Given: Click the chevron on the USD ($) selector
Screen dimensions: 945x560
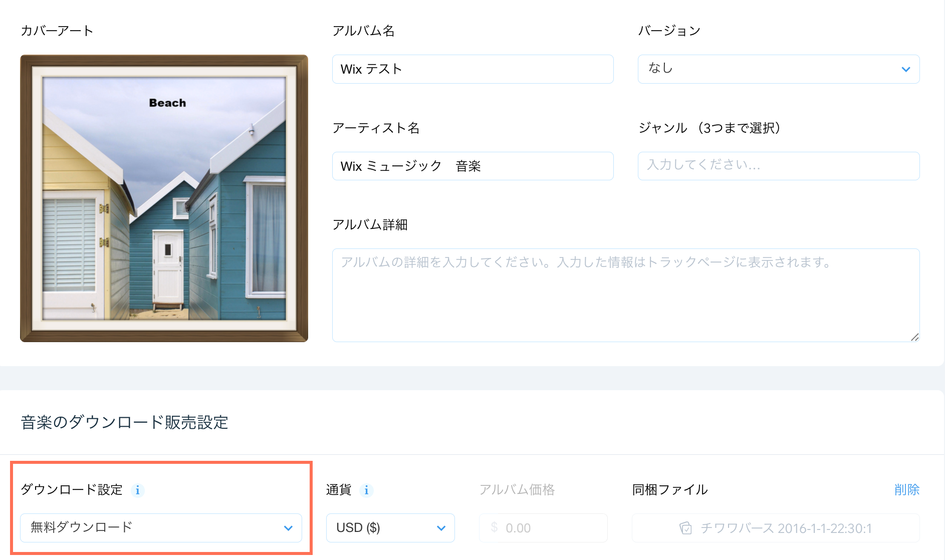Looking at the screenshot, I should [x=440, y=527].
